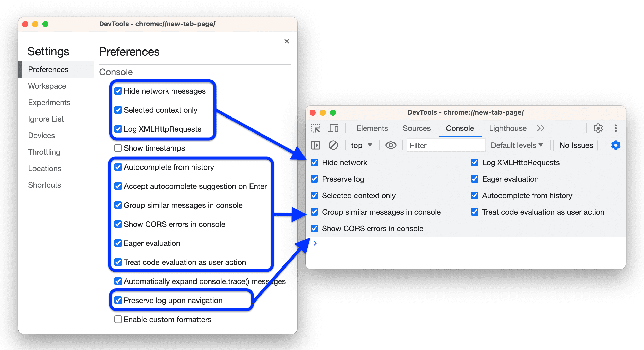Open Experiments settings section link
The height and width of the screenshot is (350, 644).
point(49,103)
